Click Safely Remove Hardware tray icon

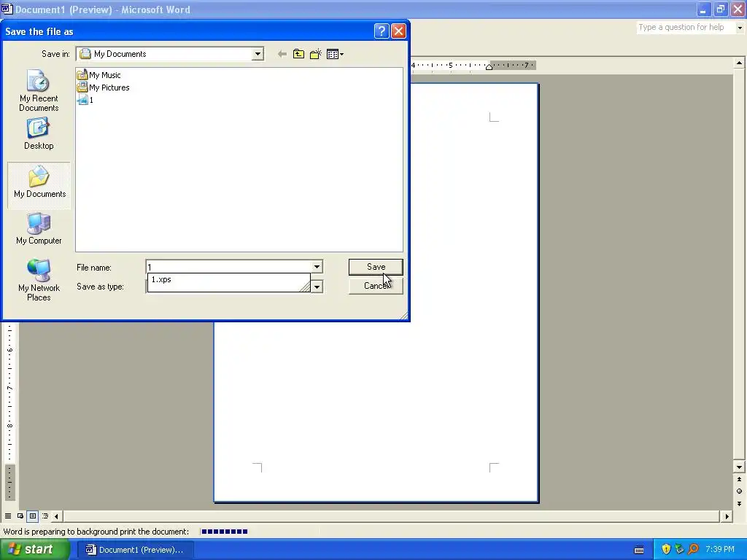tap(679, 550)
